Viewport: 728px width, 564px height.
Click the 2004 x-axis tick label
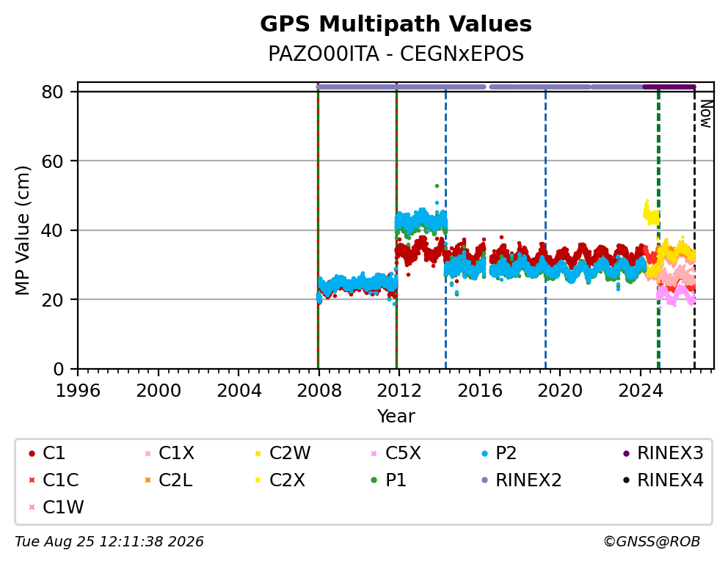point(239,390)
